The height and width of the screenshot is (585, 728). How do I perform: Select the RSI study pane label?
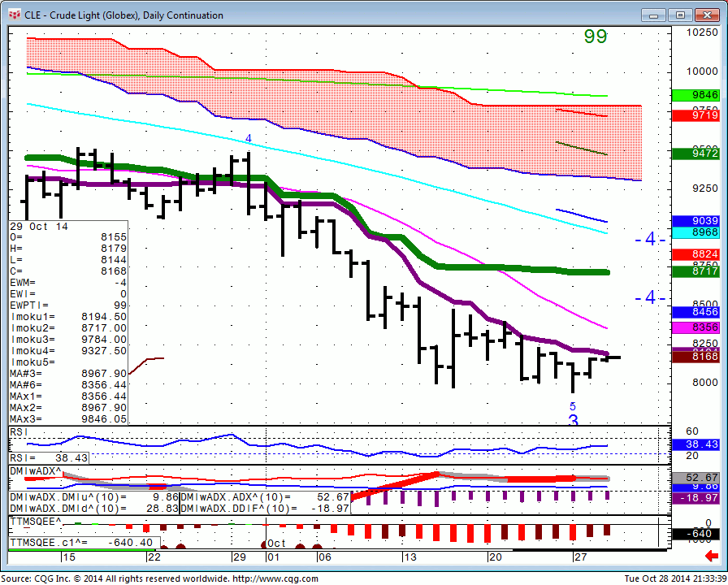[x=19, y=432]
